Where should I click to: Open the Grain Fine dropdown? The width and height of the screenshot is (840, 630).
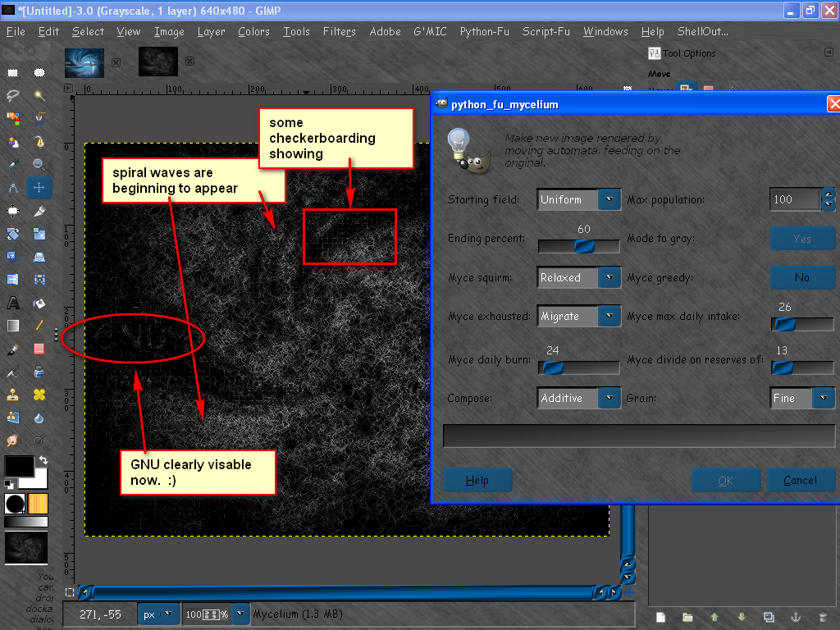coord(801,398)
